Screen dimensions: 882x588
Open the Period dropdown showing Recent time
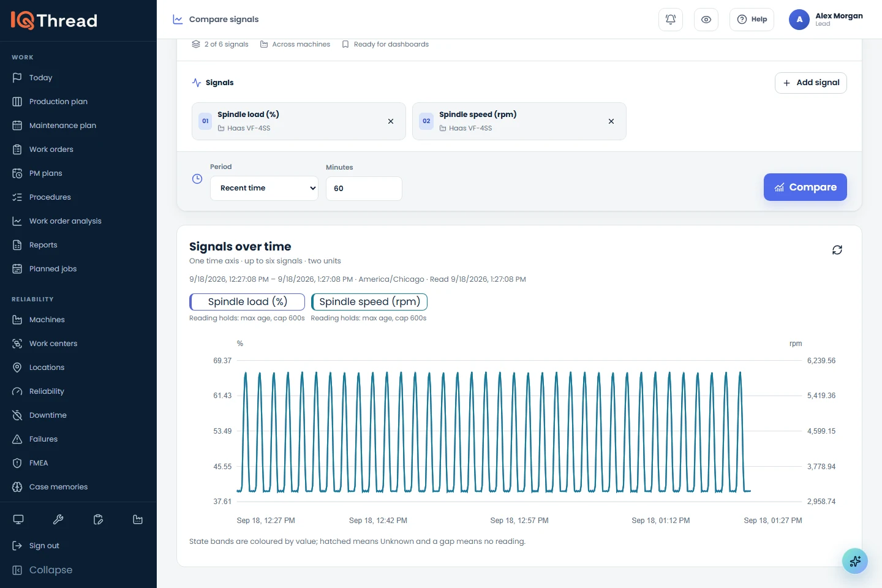[264, 189]
